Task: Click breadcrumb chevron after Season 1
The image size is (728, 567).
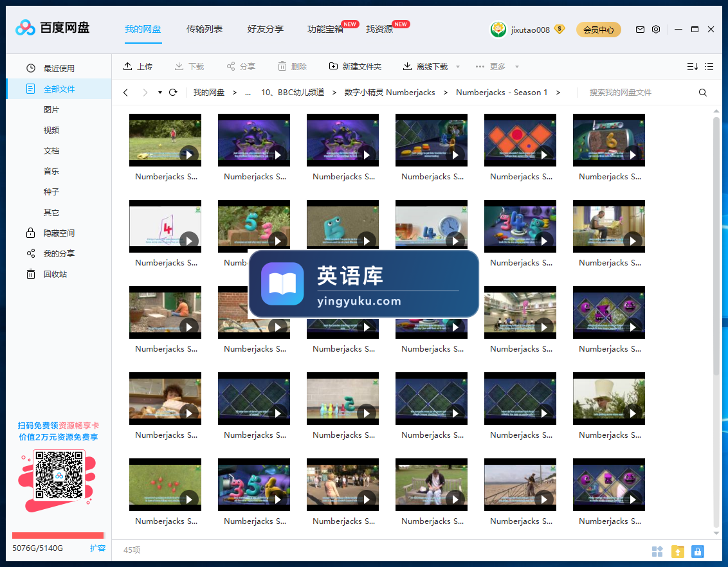Action: [558, 93]
